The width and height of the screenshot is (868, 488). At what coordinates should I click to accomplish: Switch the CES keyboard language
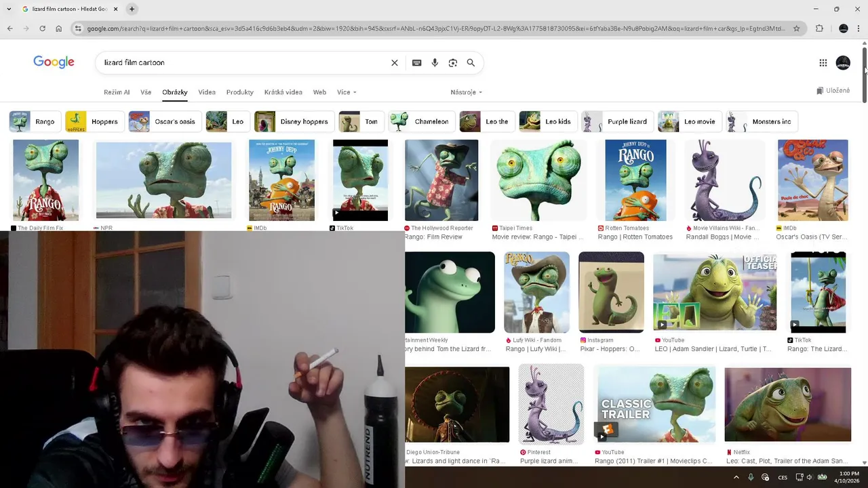pyautogui.click(x=783, y=477)
